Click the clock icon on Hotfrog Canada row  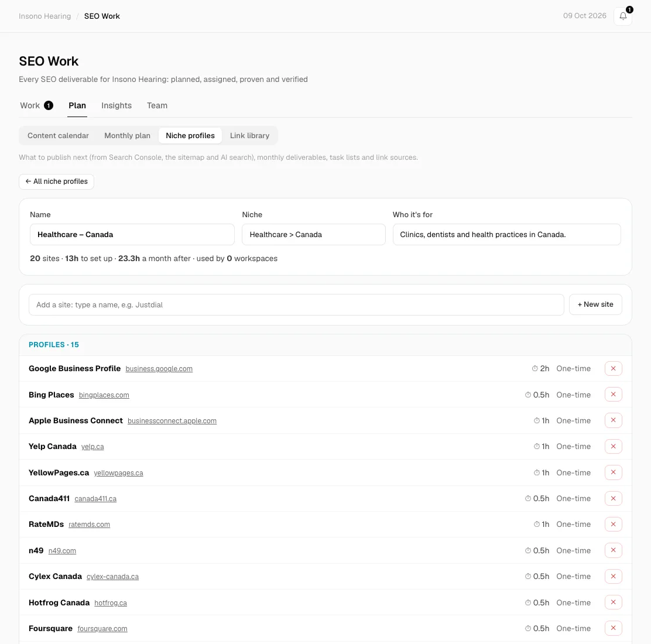tap(527, 602)
